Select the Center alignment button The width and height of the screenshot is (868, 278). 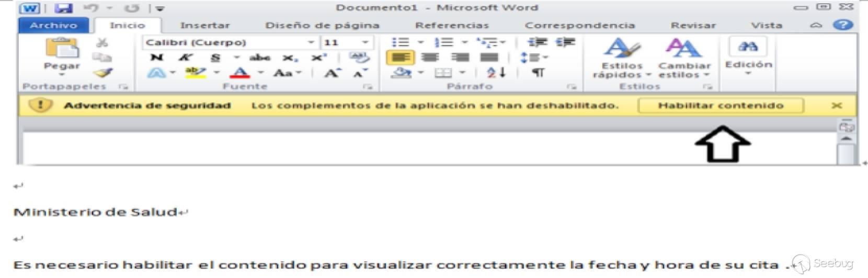tap(430, 57)
